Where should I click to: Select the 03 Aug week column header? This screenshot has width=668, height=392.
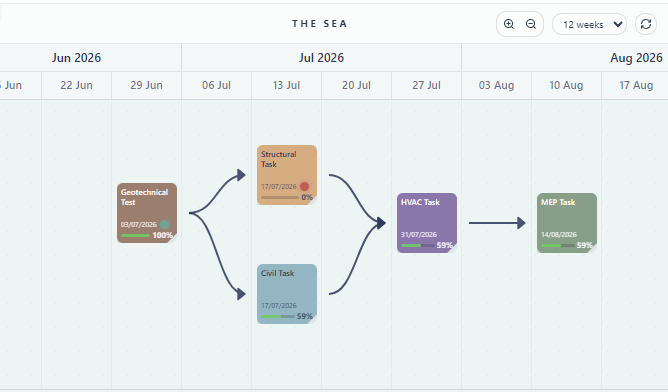coord(496,85)
